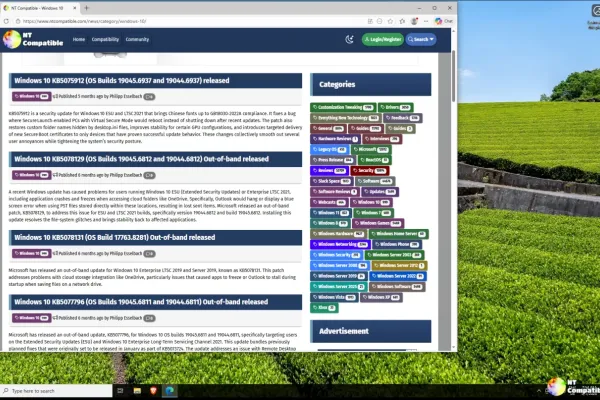The height and width of the screenshot is (400, 600).
Task: Click the Login/Register button
Action: coord(383,39)
